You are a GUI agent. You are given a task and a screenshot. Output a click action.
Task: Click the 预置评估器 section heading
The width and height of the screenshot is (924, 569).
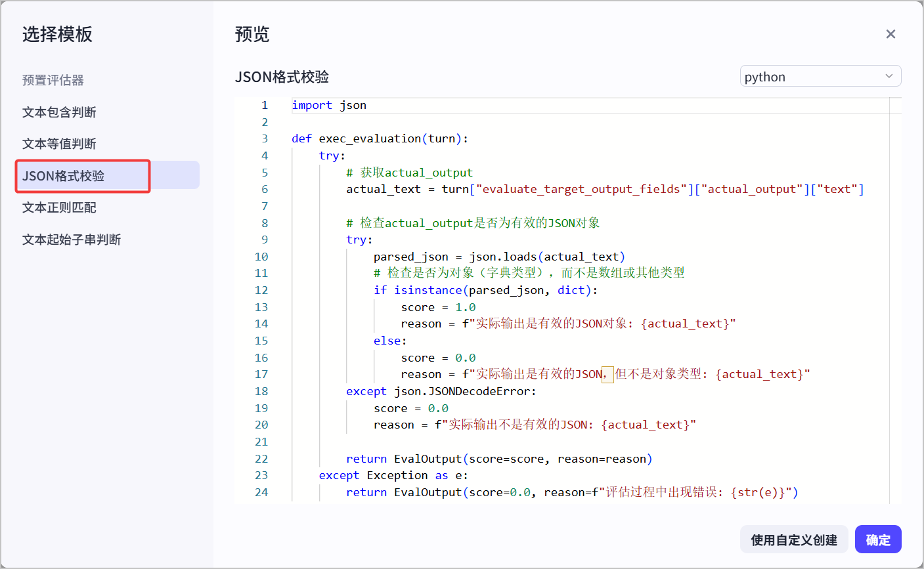(53, 80)
